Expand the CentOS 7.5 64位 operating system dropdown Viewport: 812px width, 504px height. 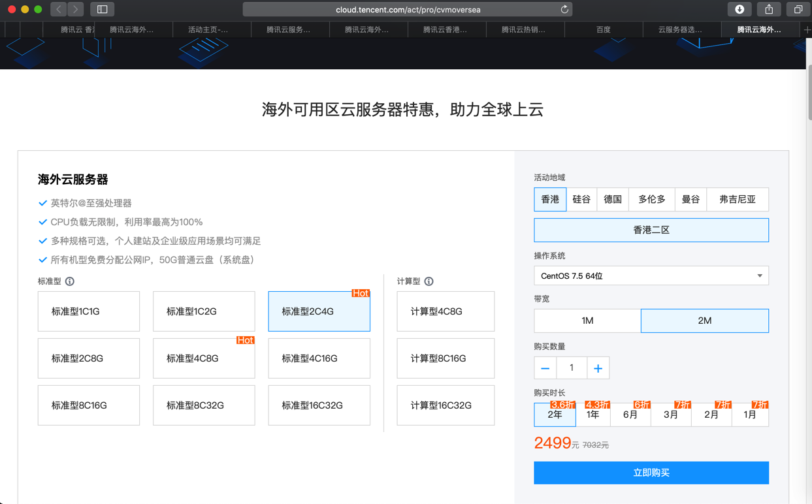651,276
